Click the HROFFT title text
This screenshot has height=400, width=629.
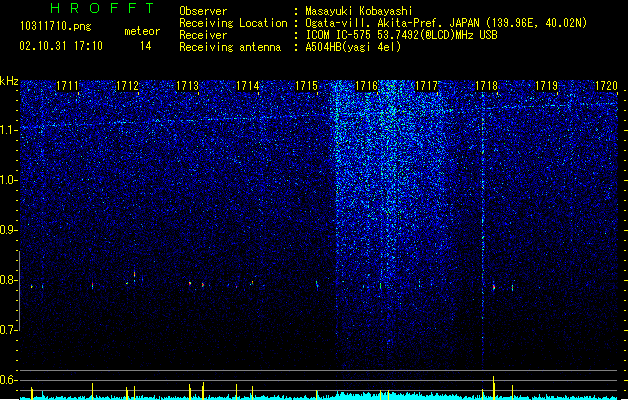[x=103, y=8]
